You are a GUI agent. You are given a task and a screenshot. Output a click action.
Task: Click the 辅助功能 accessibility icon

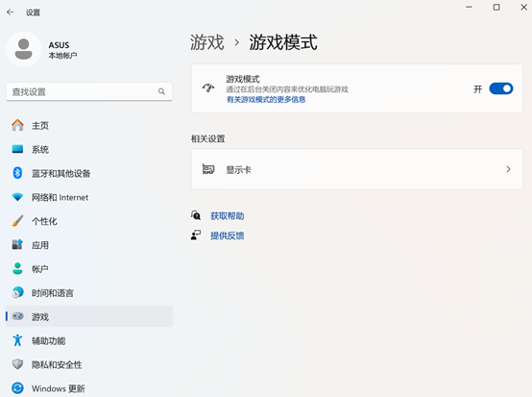coord(17,340)
